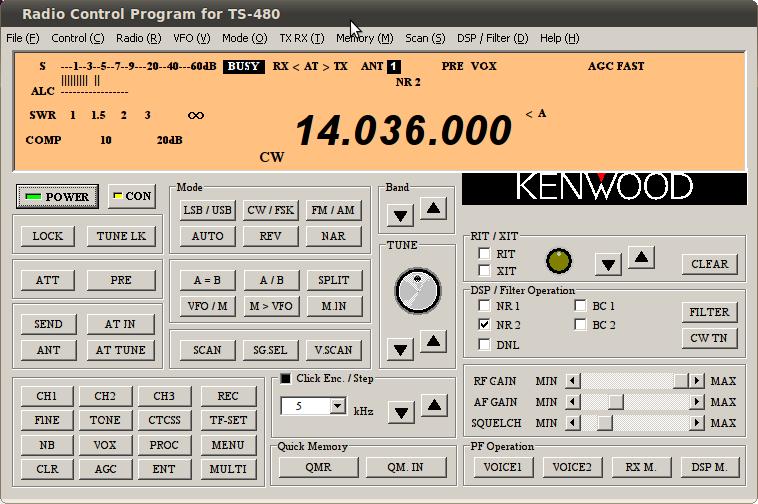Toggle the POWER button with green indicator
Image resolution: width=758 pixels, height=504 pixels.
57,197
